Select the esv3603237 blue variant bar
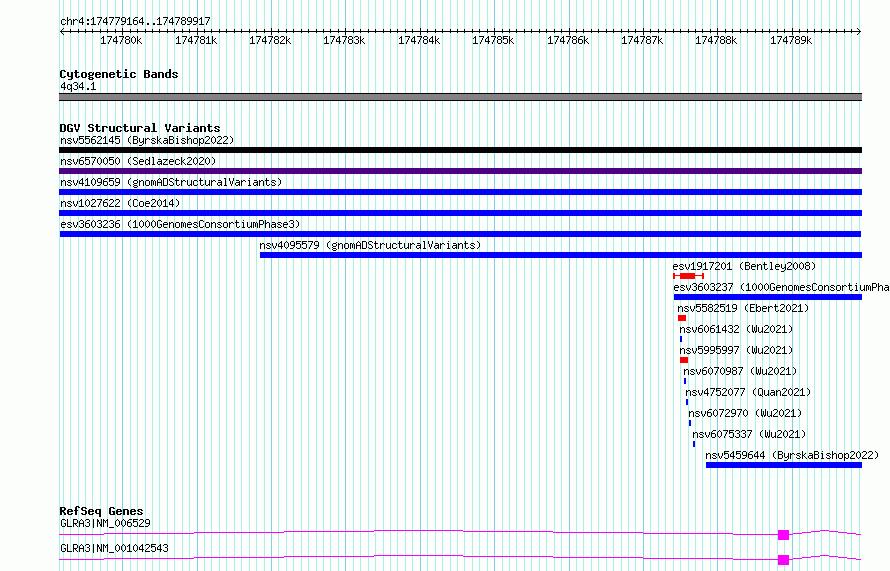Image resolution: width=890 pixels, height=571 pixels. point(768,297)
